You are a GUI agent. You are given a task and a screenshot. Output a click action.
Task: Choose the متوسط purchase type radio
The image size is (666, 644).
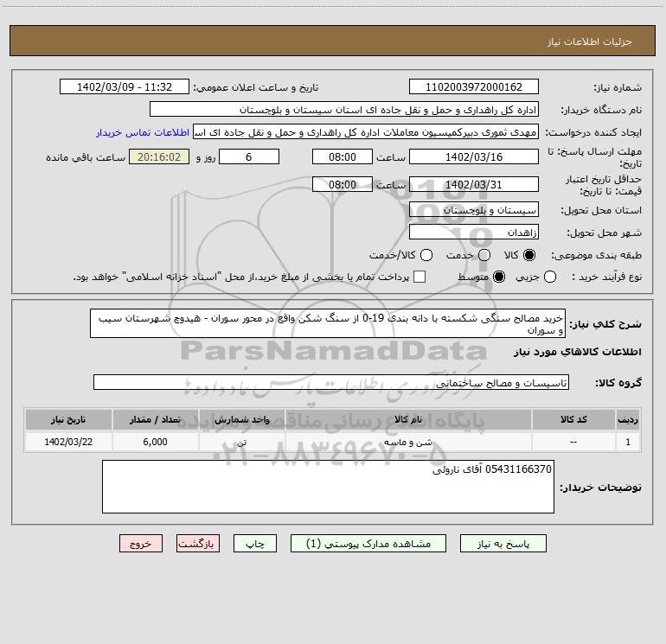coord(499,277)
